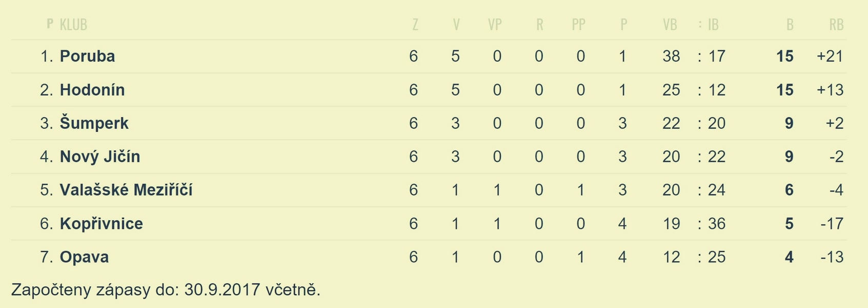The width and height of the screenshot is (868, 308).
Task: Select the B points column header
Action: coord(790,24)
